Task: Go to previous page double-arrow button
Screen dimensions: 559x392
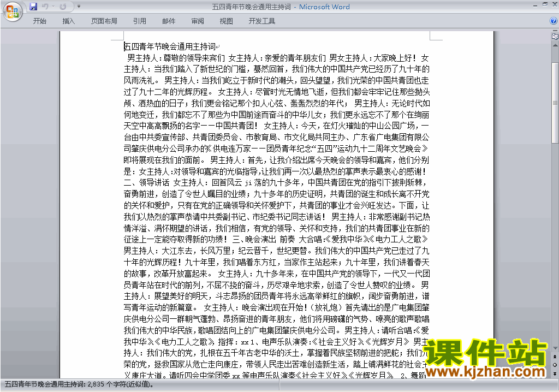Action: click(555, 357)
